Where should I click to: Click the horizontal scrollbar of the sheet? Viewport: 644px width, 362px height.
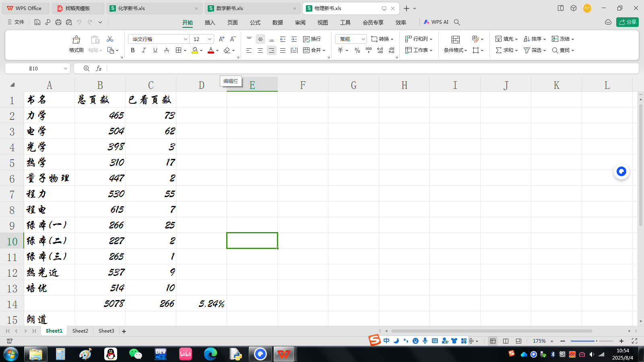coord(491,331)
